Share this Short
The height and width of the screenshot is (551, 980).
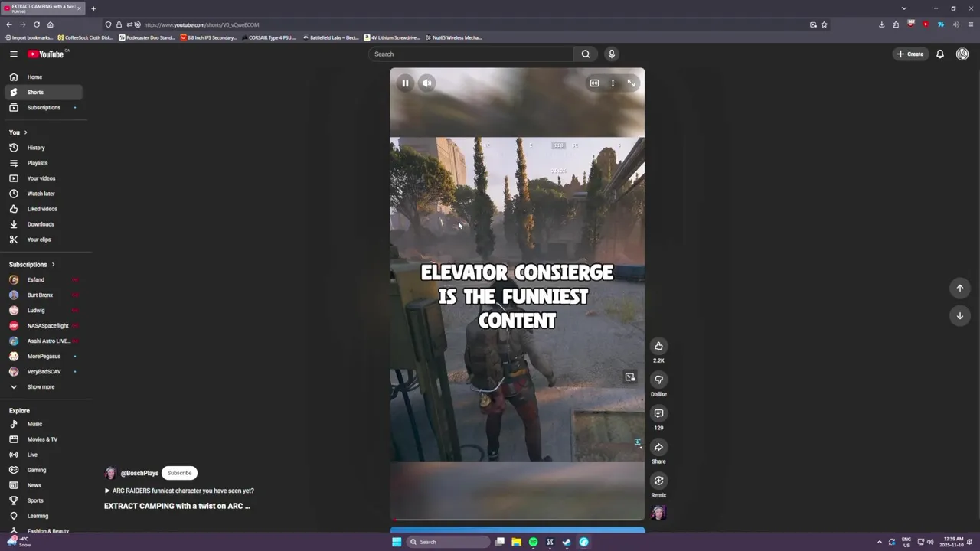[658, 447]
